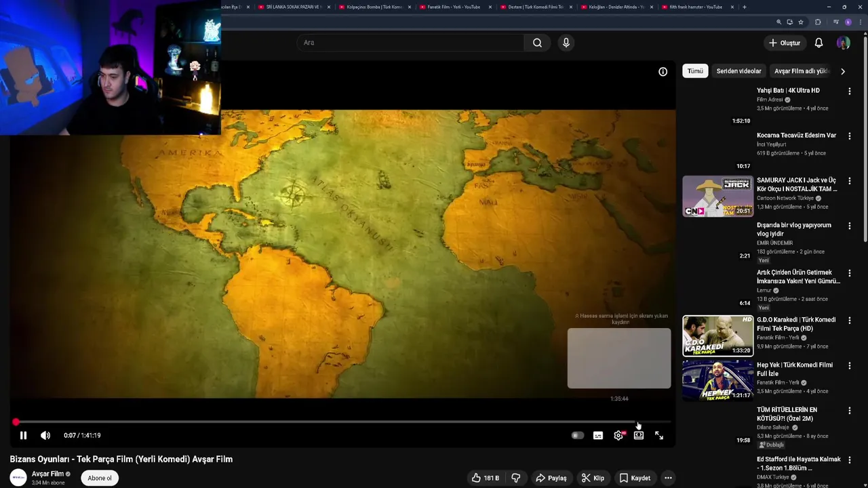This screenshot has height=488, width=868.
Task: Open browser profile avatar in toolbar
Action: (x=848, y=22)
